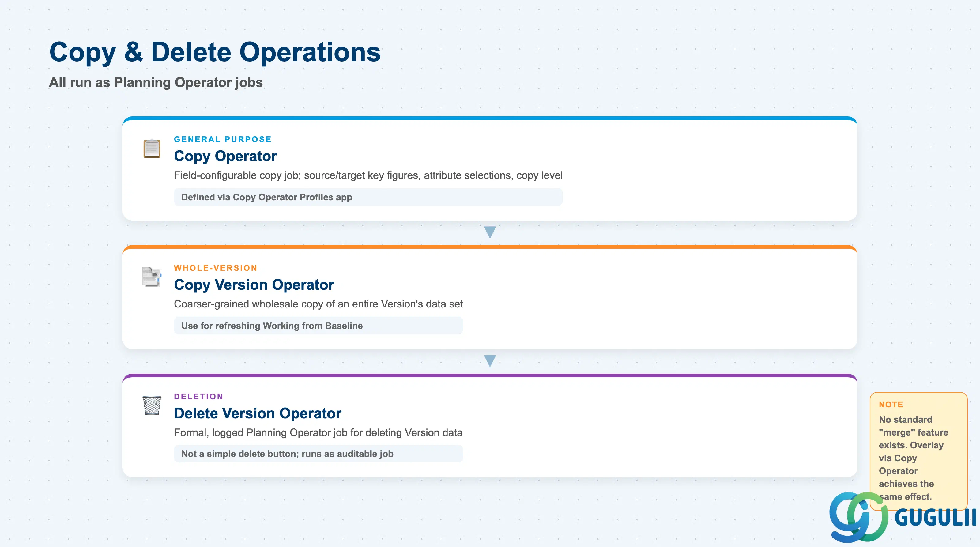Click "Not a simple delete button" pill
The height and width of the screenshot is (547, 980).
318,454
